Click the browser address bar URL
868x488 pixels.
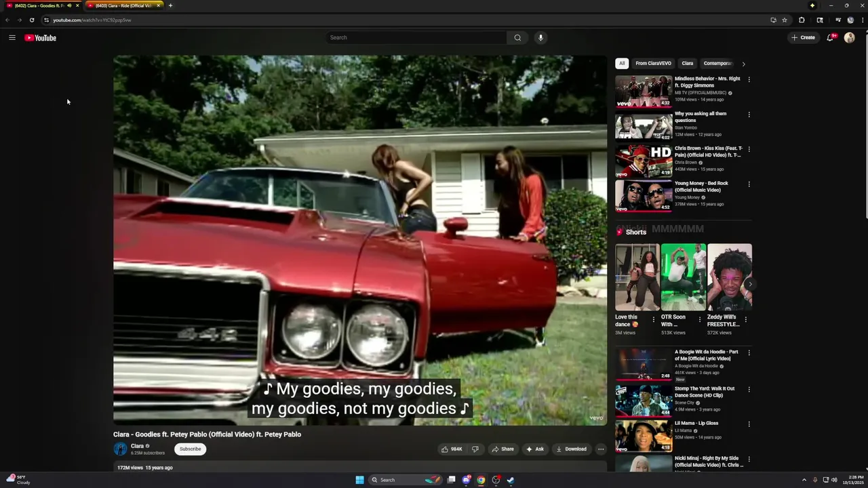(x=92, y=20)
